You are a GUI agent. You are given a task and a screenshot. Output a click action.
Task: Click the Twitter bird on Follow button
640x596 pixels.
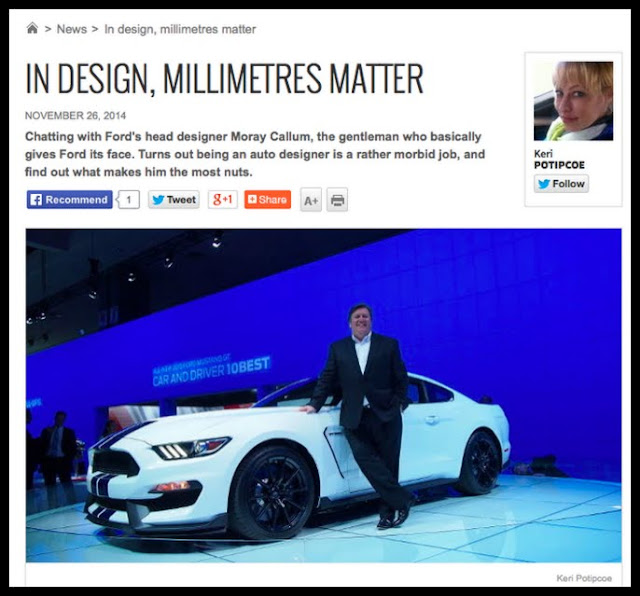[544, 184]
